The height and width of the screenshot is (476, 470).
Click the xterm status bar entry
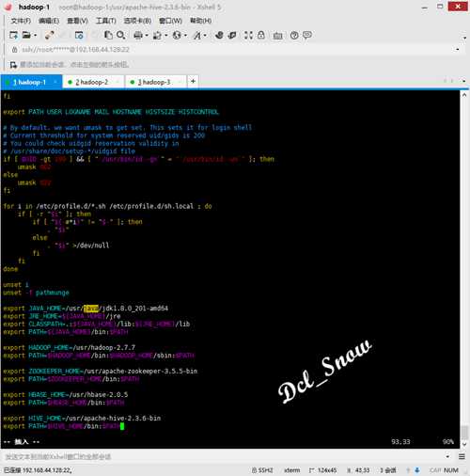click(x=292, y=470)
